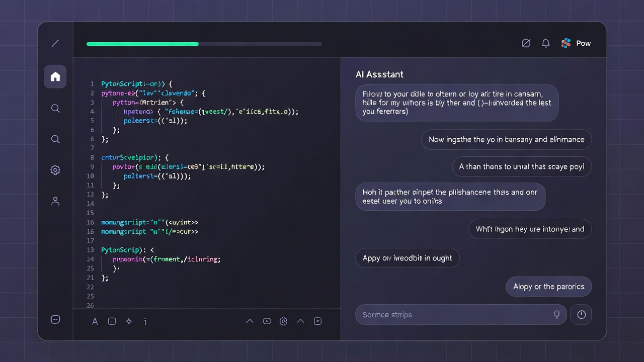Screen dimensions: 644x362
Task: Click the edit/compose icon near the bell
Action: click(526, 43)
